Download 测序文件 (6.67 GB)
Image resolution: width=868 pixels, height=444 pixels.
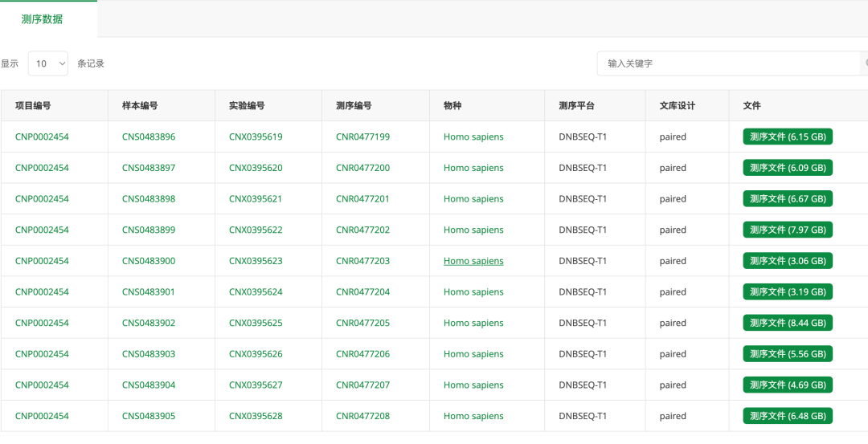pos(788,198)
